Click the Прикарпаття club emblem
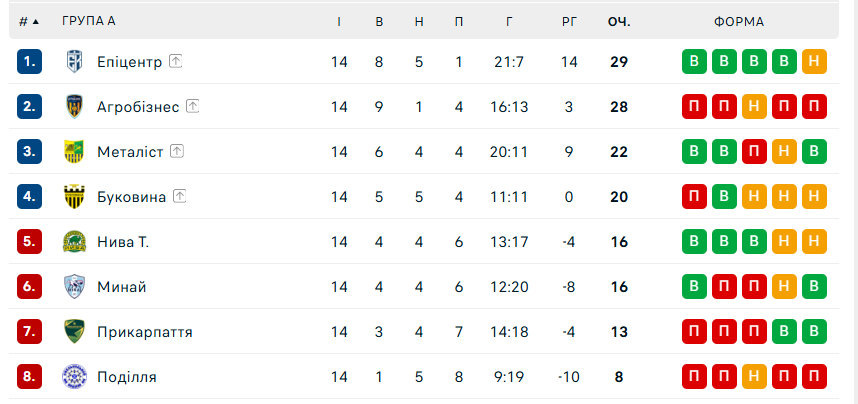This screenshot has height=404, width=858. (73, 332)
